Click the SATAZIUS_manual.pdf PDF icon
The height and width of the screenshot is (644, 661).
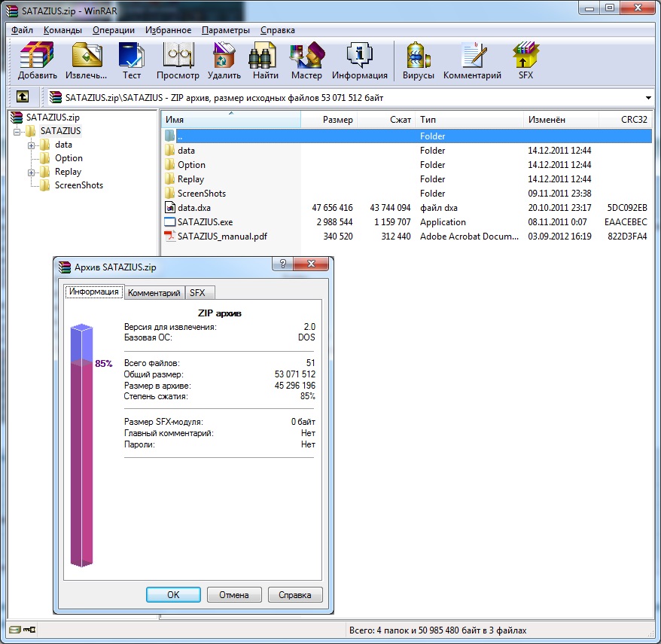169,237
